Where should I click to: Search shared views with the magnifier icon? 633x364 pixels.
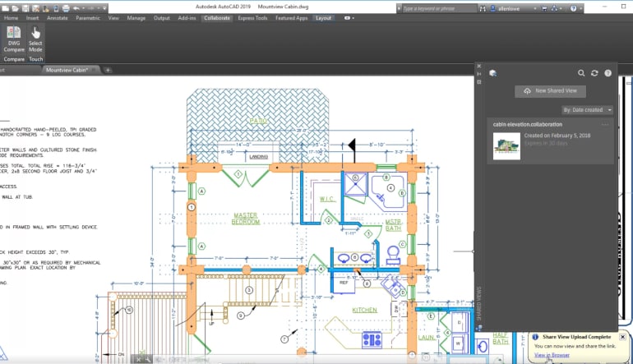[581, 73]
